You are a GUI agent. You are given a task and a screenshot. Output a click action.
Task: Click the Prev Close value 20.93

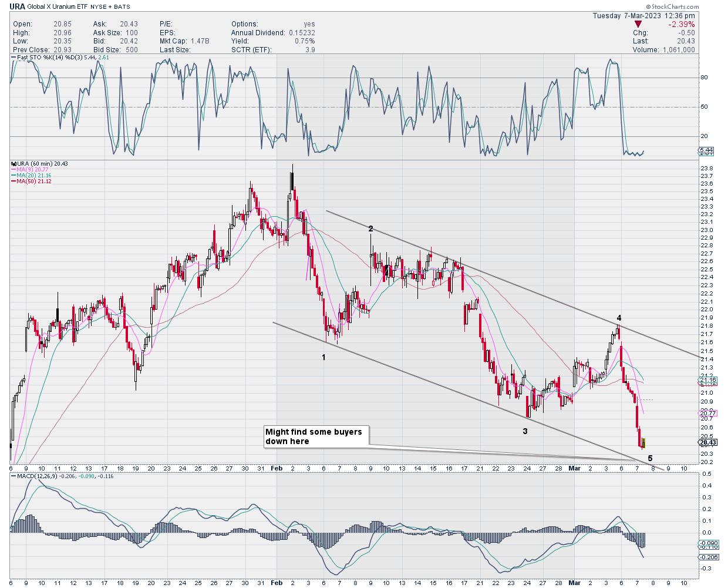[62, 50]
